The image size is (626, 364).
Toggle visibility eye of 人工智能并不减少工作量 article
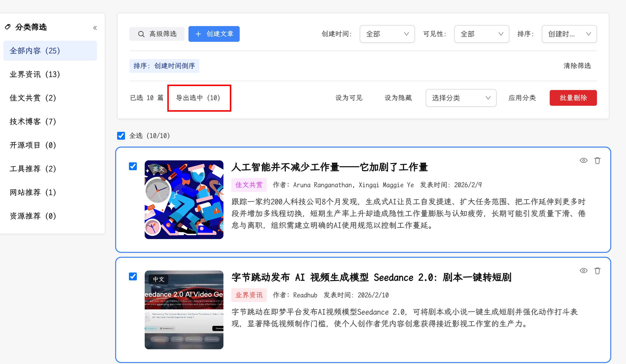(583, 160)
